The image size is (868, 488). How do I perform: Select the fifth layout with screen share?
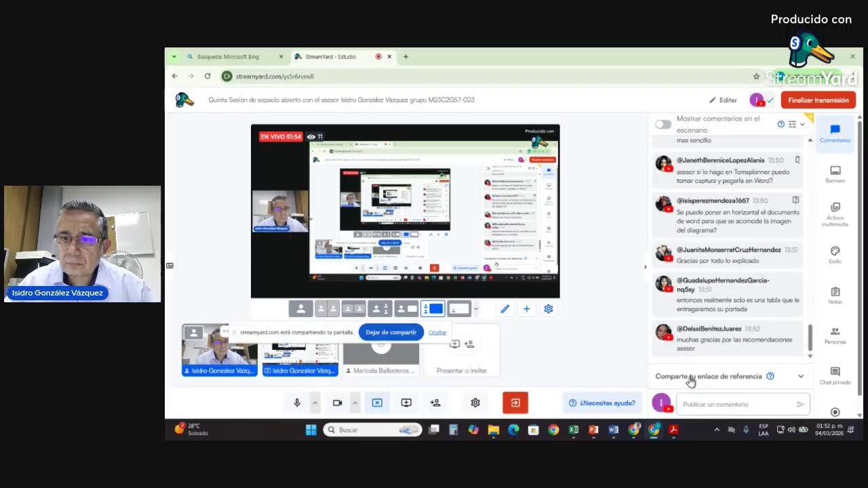coord(406,309)
